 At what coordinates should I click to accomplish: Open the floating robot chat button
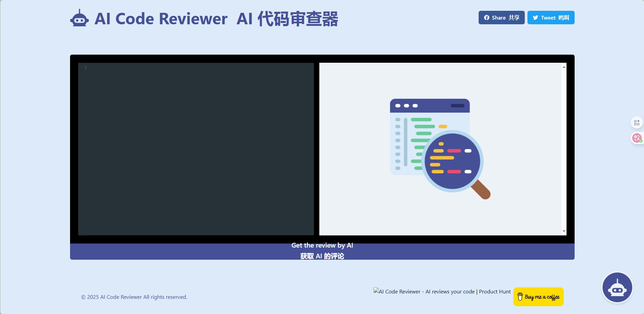(617, 288)
